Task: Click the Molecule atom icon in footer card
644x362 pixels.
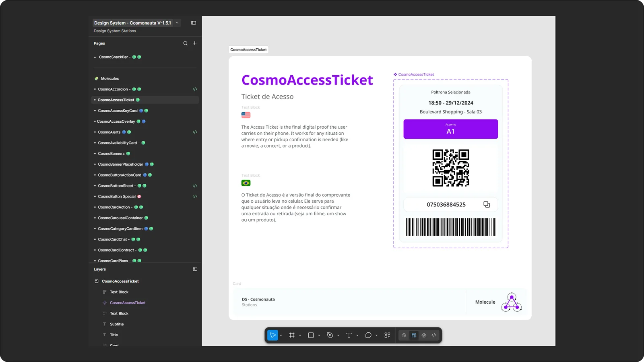Action: tap(512, 302)
